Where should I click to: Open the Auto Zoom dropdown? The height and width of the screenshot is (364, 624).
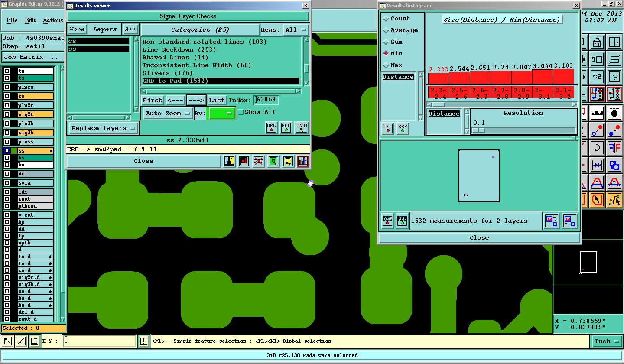click(x=168, y=114)
